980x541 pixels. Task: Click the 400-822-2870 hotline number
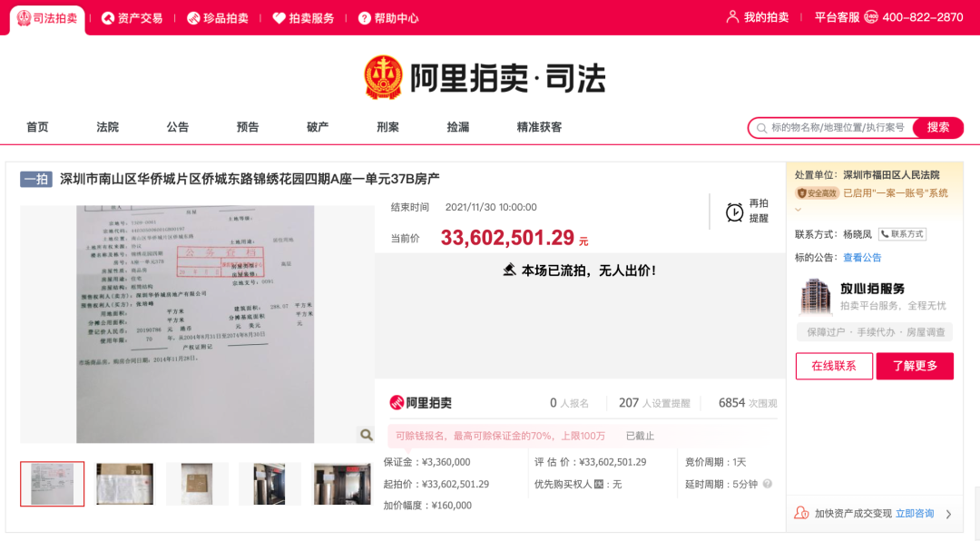[923, 17]
